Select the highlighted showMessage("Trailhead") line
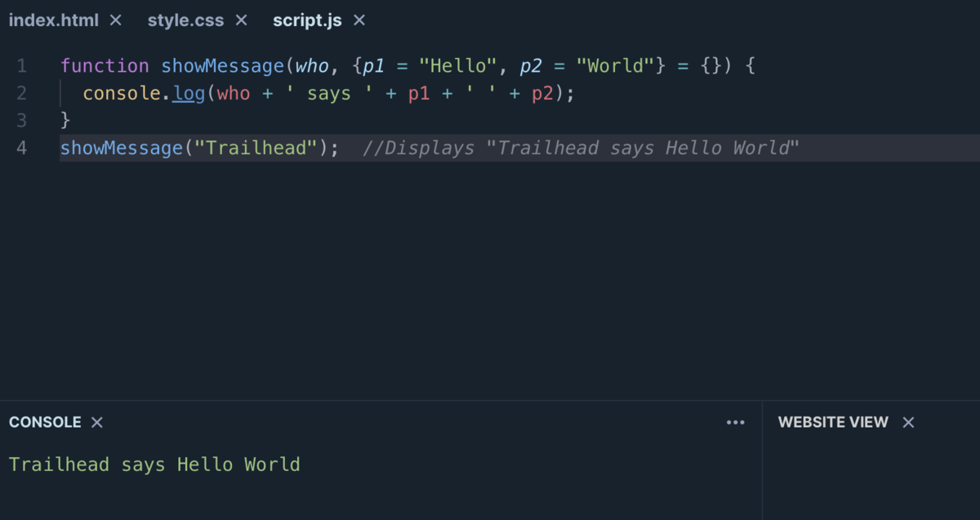Screen dimensions: 980x520 199,148
